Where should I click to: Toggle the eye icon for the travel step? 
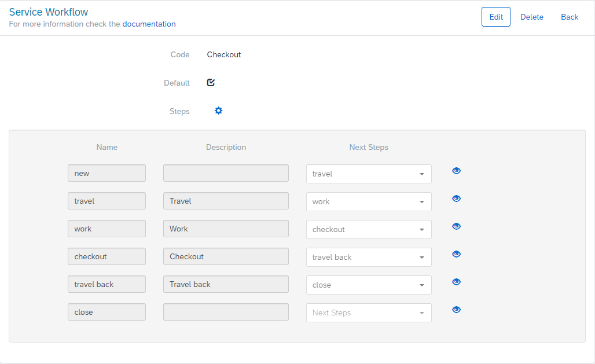tap(456, 198)
